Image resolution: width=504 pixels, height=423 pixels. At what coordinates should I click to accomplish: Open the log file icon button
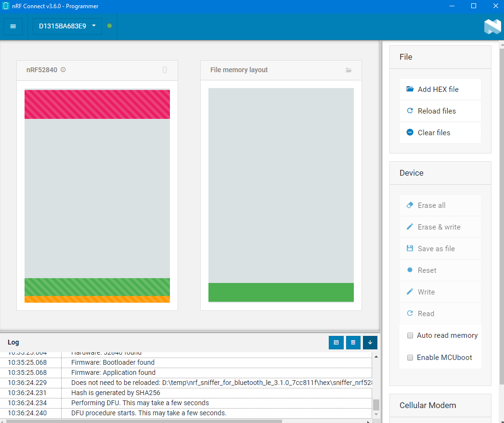pyautogui.click(x=336, y=343)
